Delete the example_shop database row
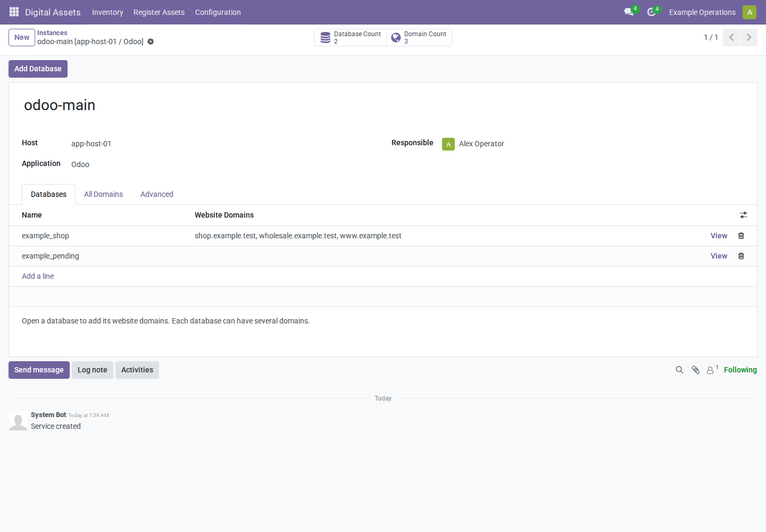766x532 pixels. [x=741, y=236]
